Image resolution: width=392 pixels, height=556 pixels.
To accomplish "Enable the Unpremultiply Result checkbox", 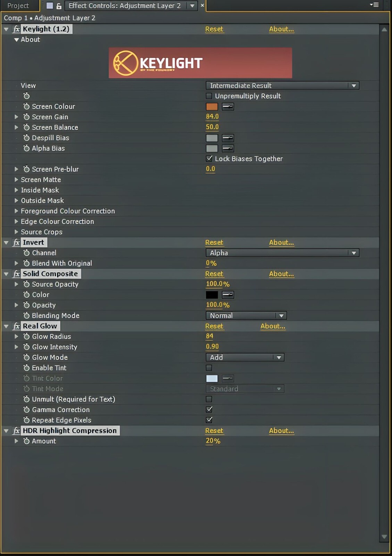I will [x=209, y=96].
